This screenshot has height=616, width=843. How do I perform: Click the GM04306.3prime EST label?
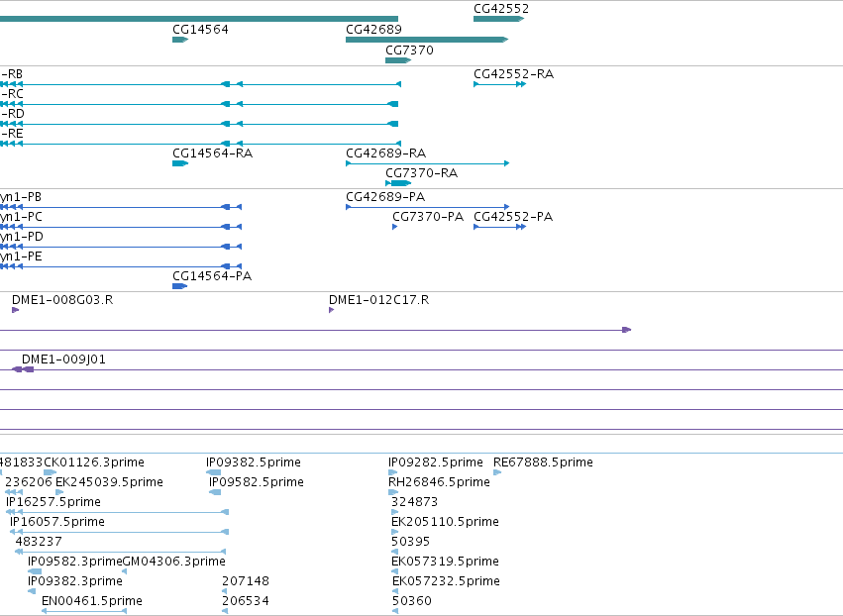coord(174,562)
